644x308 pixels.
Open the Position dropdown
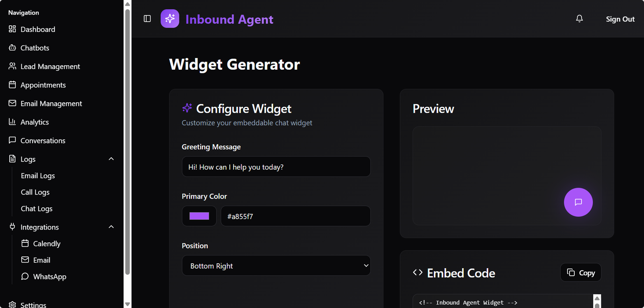pyautogui.click(x=276, y=266)
